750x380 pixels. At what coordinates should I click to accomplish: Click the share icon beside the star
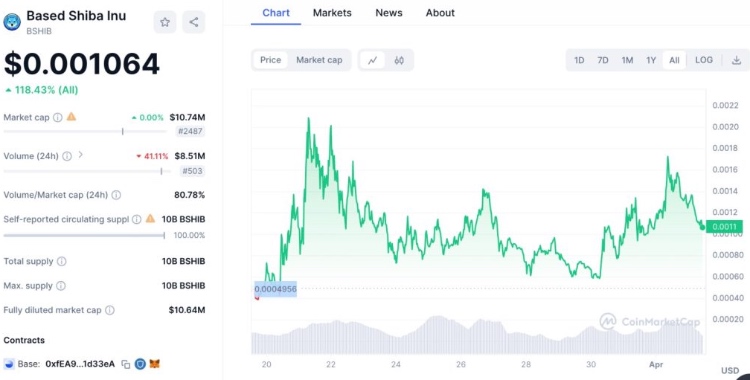tap(194, 22)
